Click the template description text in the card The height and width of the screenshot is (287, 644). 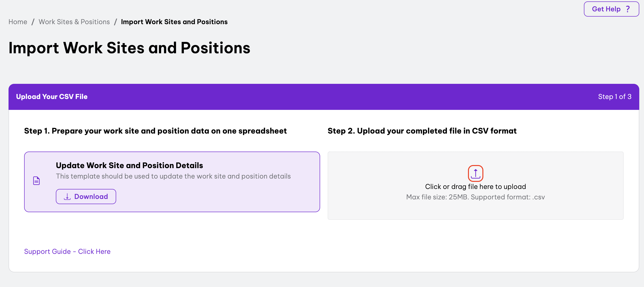pyautogui.click(x=173, y=176)
